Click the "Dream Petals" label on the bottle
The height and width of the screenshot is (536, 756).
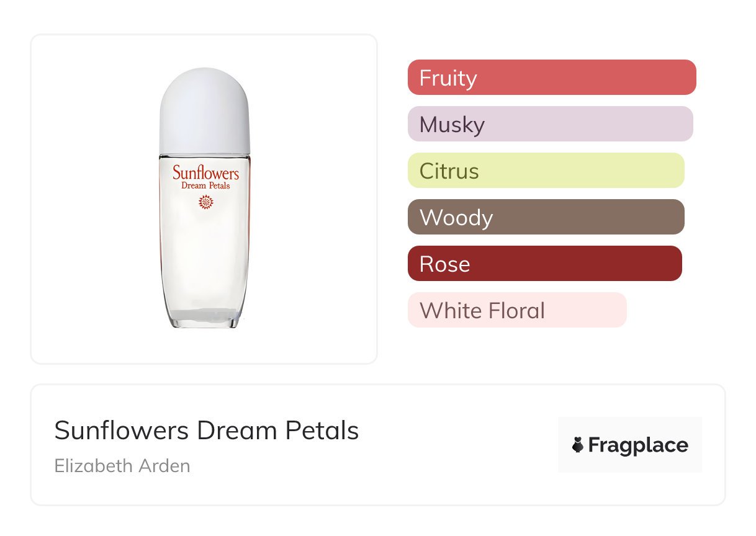pos(205,185)
